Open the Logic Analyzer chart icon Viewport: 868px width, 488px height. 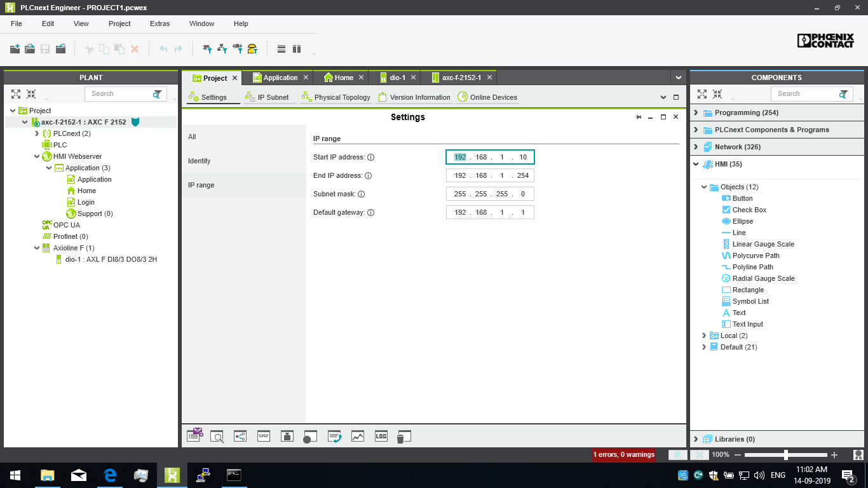point(358,436)
